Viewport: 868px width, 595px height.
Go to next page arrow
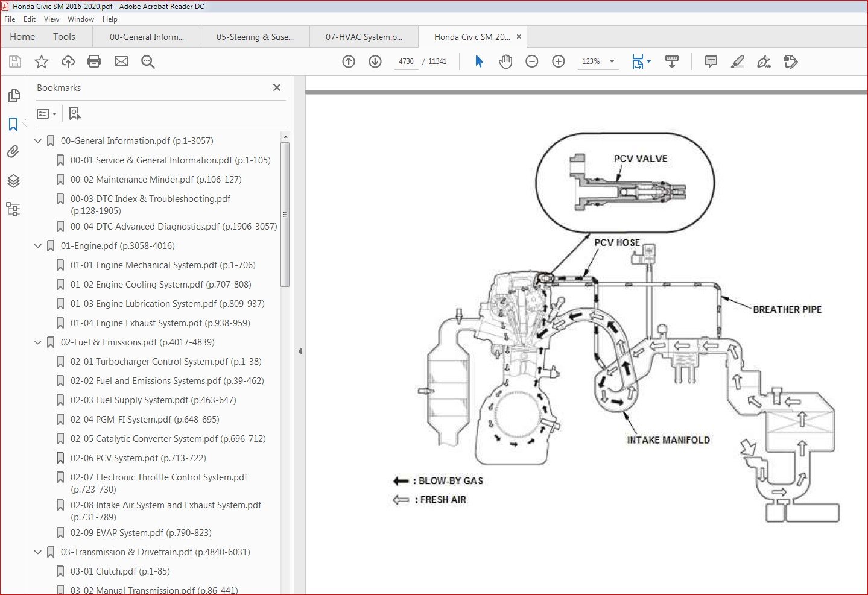pyautogui.click(x=375, y=61)
